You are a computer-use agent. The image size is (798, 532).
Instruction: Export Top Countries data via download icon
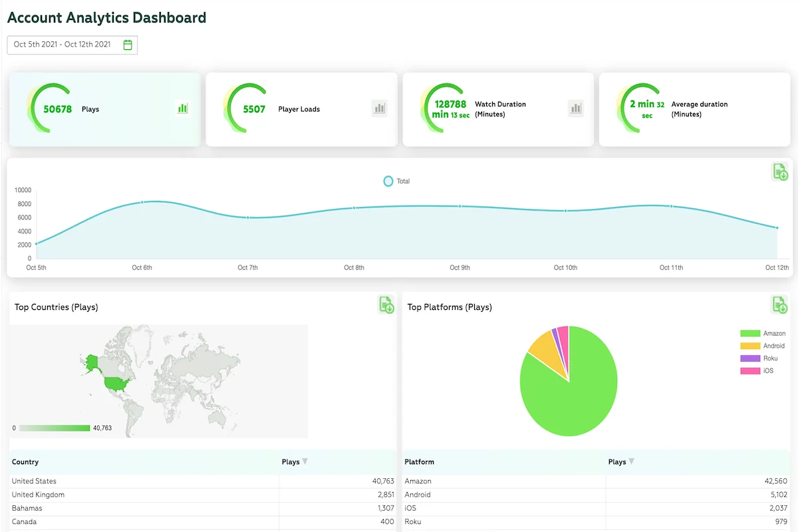tap(387, 305)
